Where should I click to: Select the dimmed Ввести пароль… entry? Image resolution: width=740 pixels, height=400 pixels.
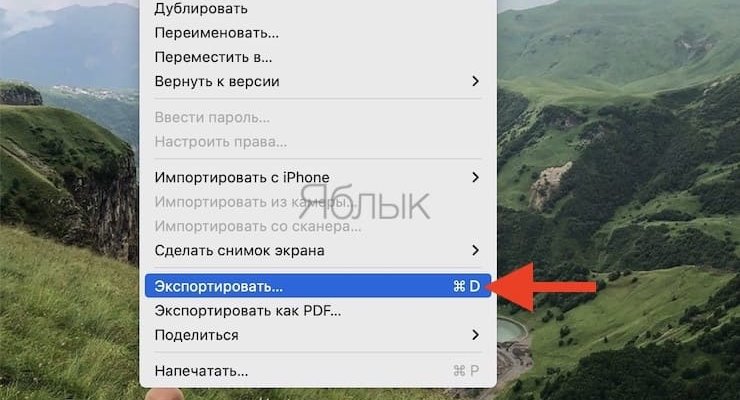pyautogui.click(x=318, y=117)
